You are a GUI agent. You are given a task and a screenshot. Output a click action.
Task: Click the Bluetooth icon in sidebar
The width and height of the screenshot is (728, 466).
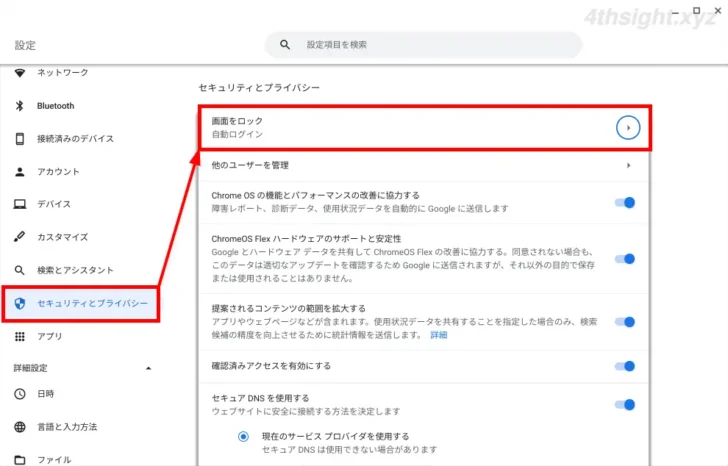point(20,106)
